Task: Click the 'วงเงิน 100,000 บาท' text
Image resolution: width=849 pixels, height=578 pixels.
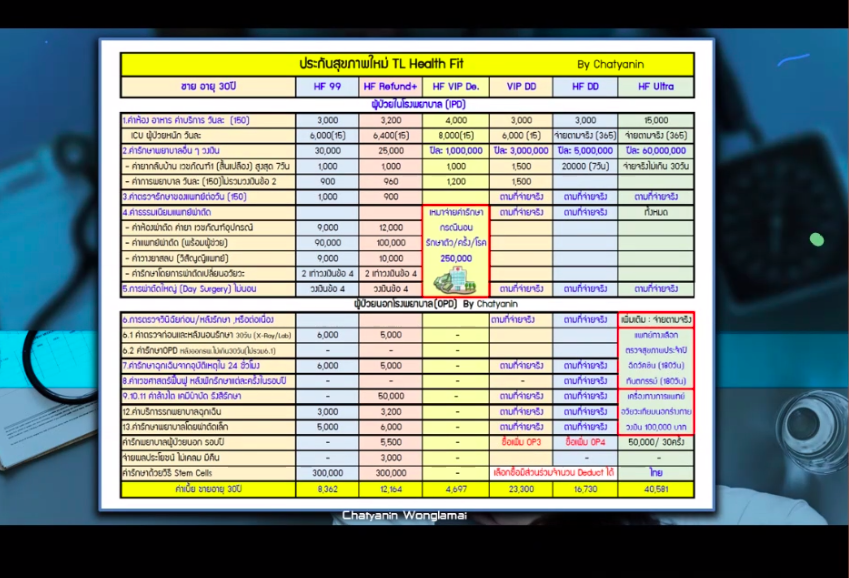Action: 656,427
